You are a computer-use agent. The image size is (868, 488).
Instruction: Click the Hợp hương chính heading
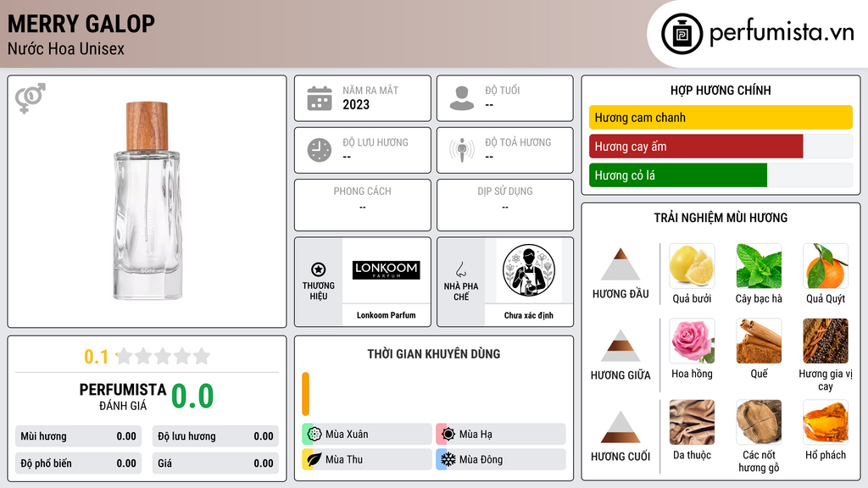coord(721,90)
